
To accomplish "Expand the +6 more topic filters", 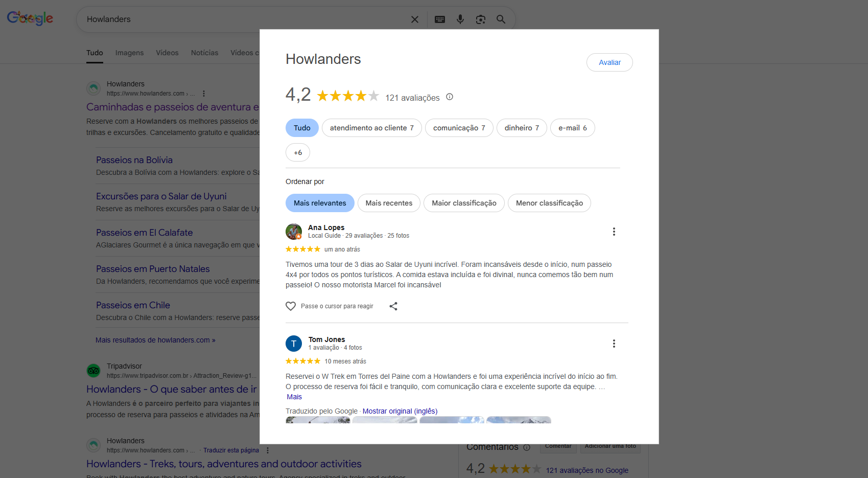I will click(x=298, y=152).
